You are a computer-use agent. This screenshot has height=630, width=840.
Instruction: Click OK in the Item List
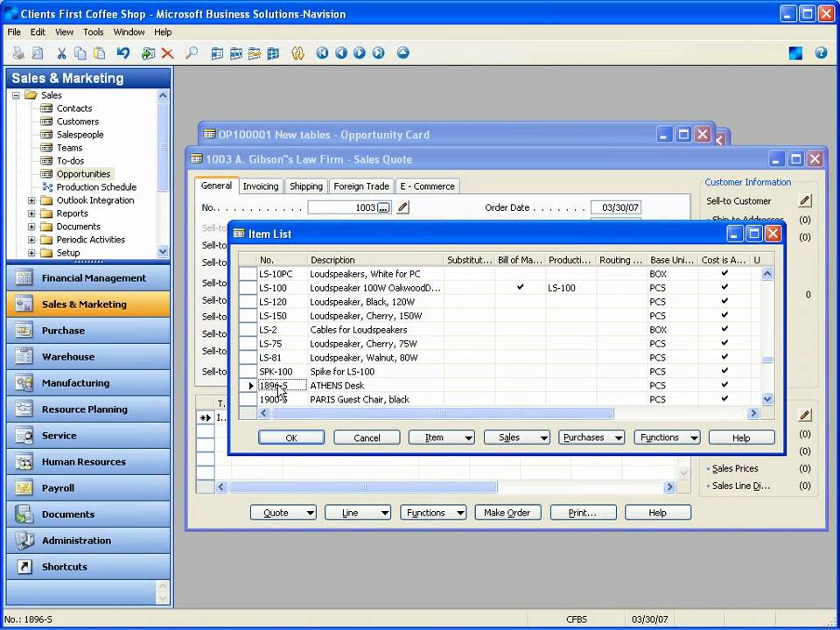pyautogui.click(x=290, y=437)
